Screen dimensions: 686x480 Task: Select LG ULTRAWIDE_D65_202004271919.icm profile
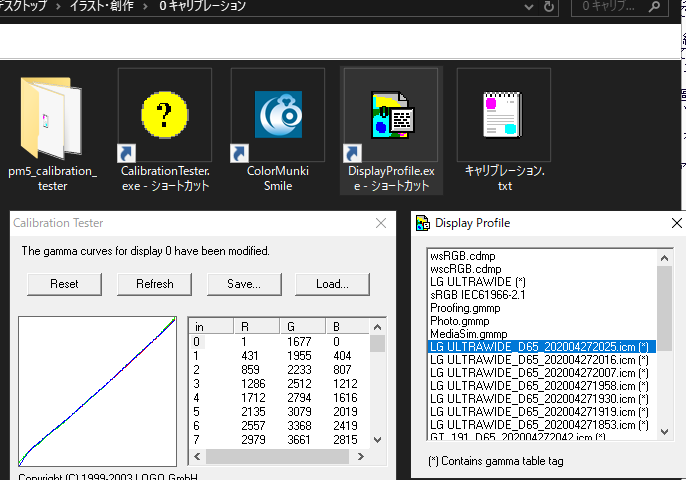click(x=542, y=412)
